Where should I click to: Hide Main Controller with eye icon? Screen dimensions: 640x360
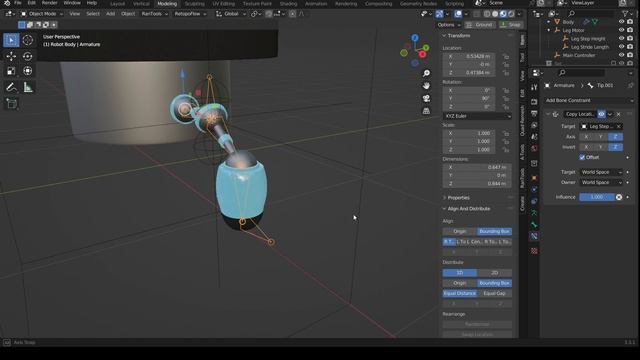(x=622, y=55)
